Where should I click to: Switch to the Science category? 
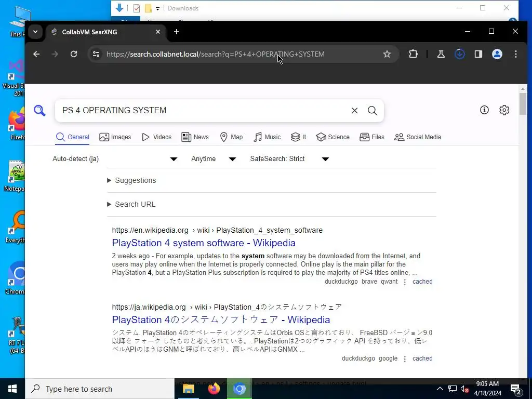tap(332, 137)
